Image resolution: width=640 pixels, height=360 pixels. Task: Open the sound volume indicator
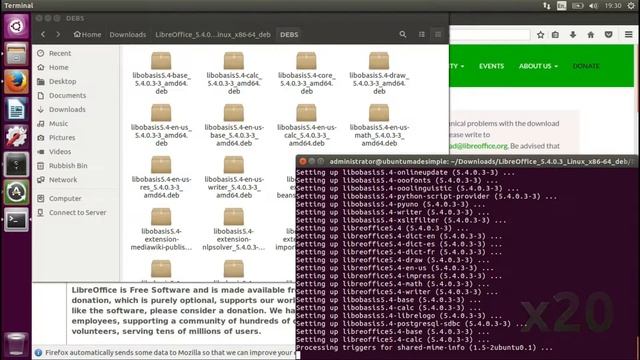tap(593, 6)
